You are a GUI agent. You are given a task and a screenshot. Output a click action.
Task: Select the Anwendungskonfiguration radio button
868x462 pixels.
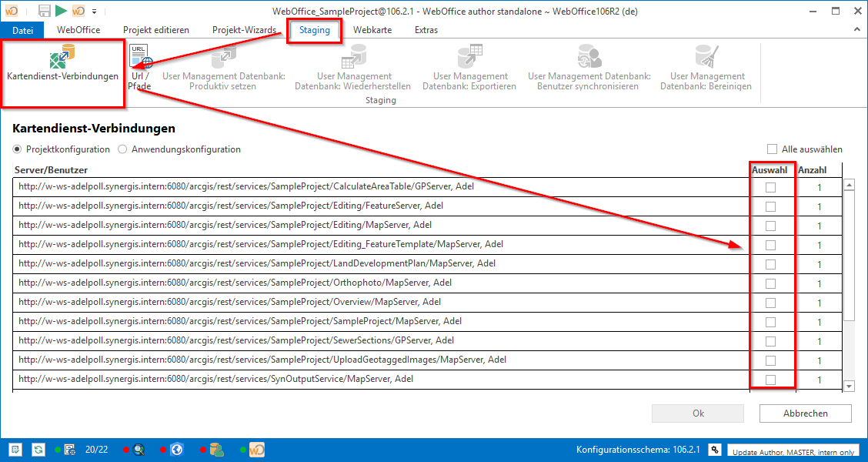122,149
